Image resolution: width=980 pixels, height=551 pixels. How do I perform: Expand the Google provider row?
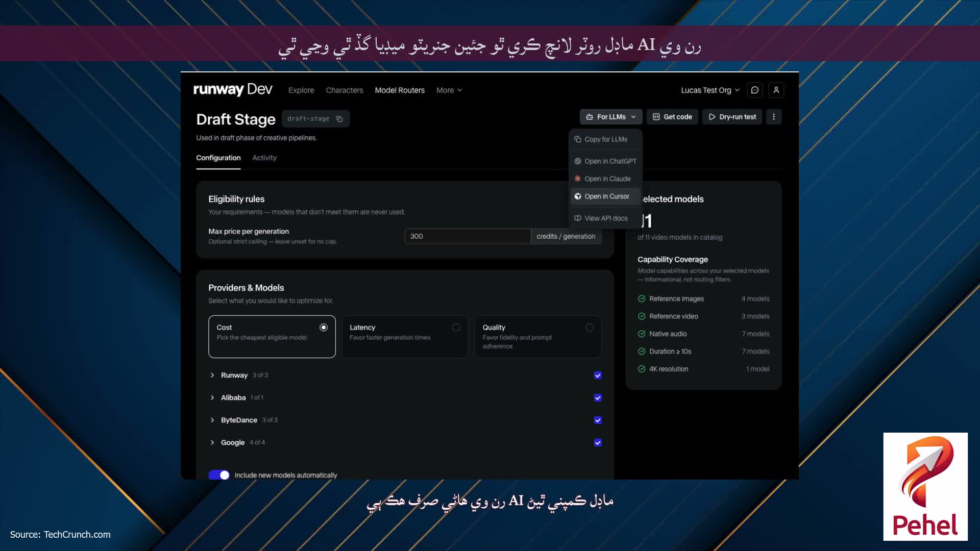pos(212,443)
